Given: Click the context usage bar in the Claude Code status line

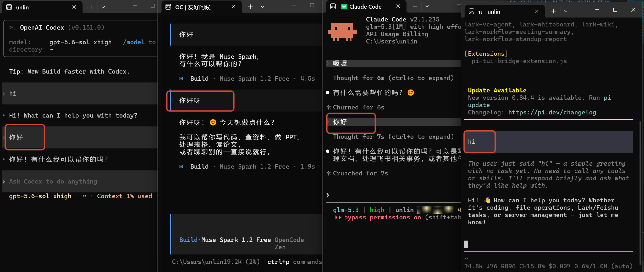Looking at the screenshot, I should click(x=436, y=210).
